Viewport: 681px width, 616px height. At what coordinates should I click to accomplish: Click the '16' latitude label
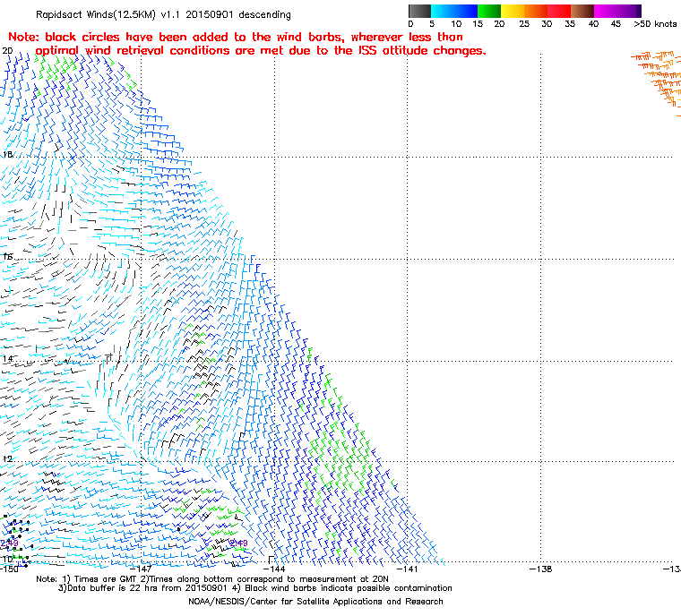[x=7, y=257]
